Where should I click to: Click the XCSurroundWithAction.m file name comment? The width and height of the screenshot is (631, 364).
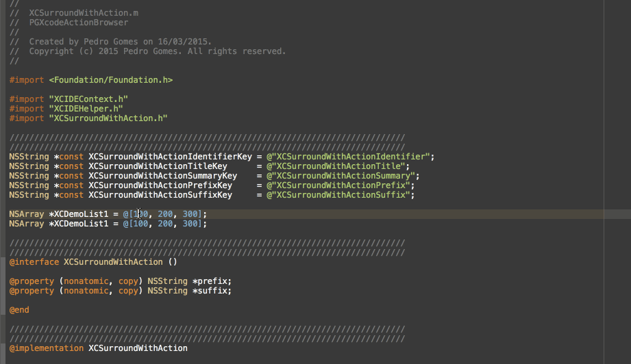coord(84,13)
